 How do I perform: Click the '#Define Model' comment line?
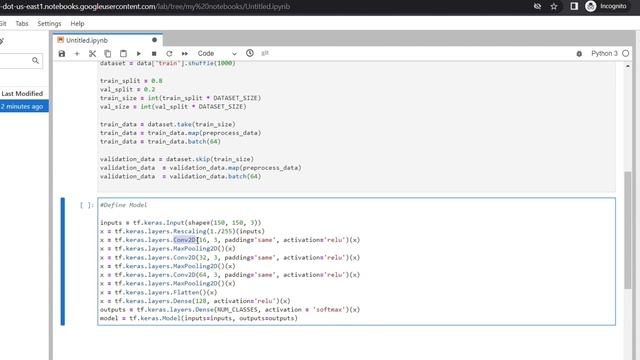tap(123, 205)
